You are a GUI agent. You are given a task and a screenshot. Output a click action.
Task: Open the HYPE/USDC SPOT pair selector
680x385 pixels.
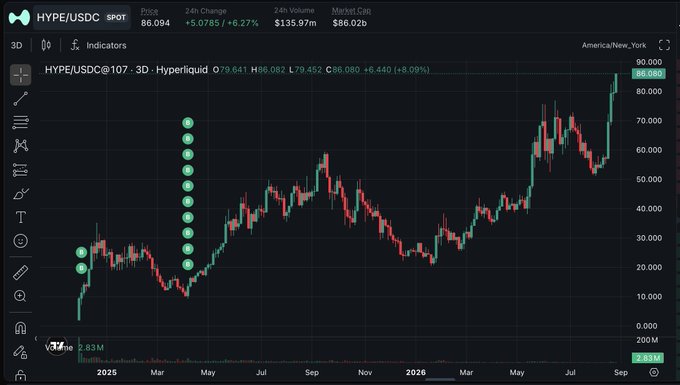click(82, 17)
